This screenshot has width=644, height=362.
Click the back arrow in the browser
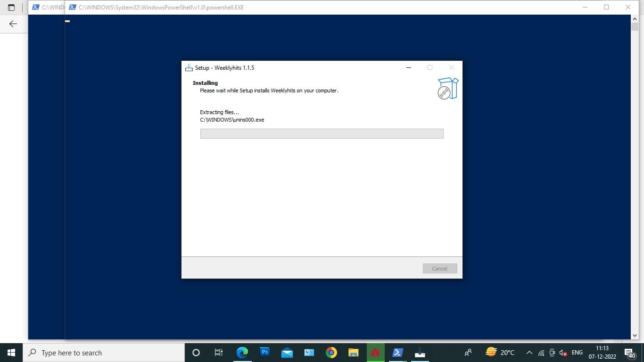point(13,24)
